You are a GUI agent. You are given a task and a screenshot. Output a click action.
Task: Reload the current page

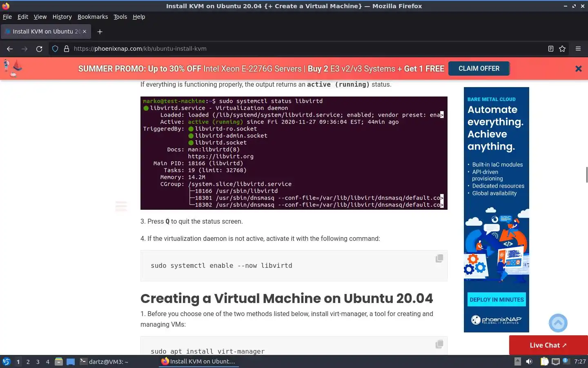[39, 49]
